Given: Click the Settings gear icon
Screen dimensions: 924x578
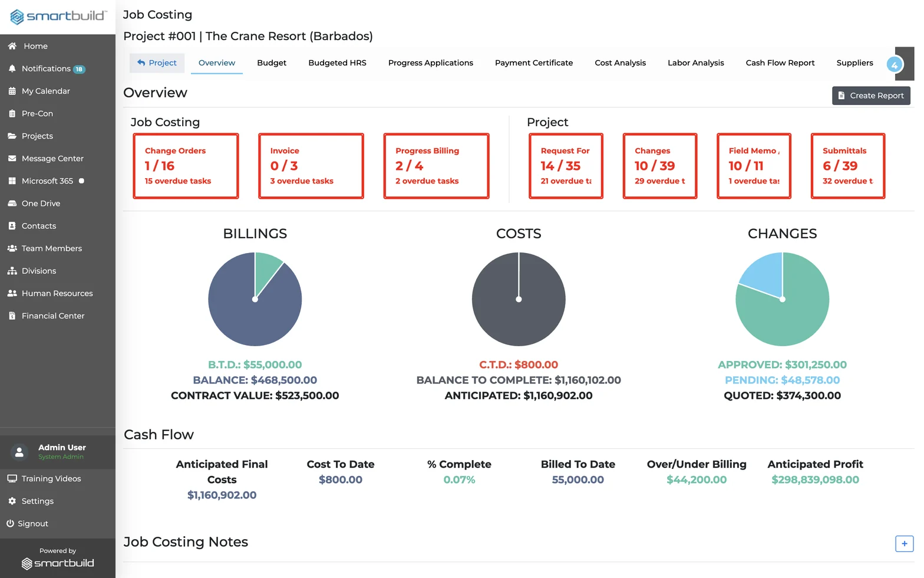Looking at the screenshot, I should (12, 501).
